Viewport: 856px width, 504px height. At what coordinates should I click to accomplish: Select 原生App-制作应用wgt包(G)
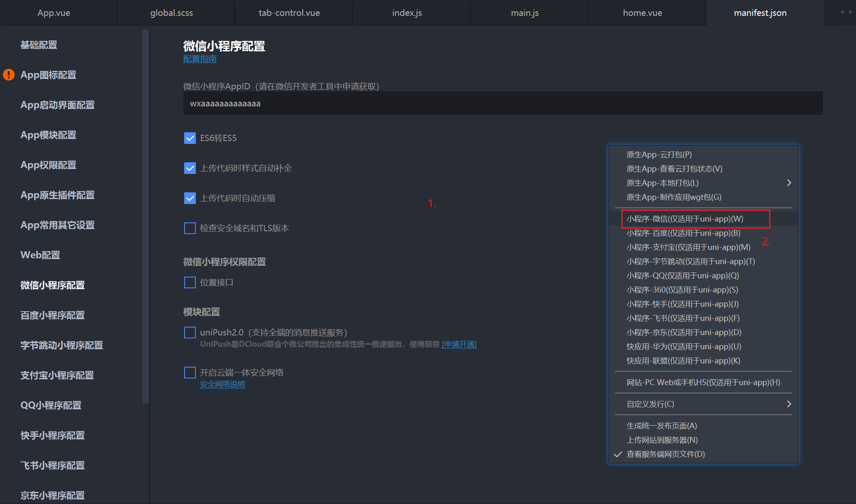pyautogui.click(x=704, y=197)
